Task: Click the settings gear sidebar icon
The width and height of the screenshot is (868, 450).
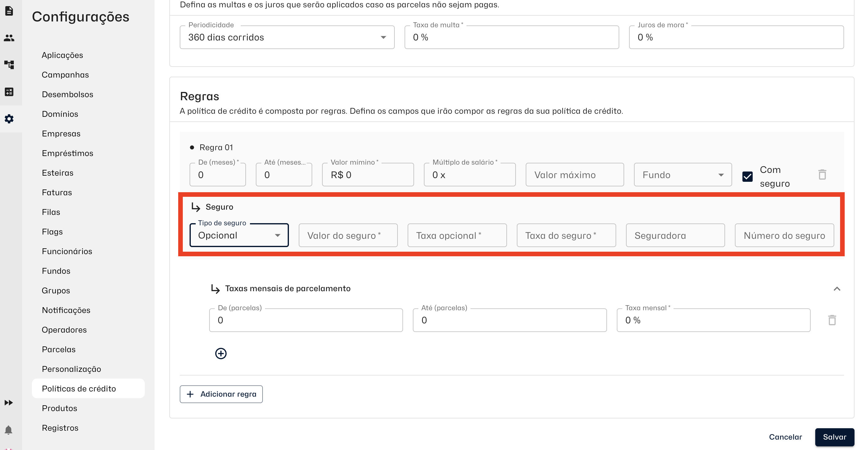Action: coord(9,119)
